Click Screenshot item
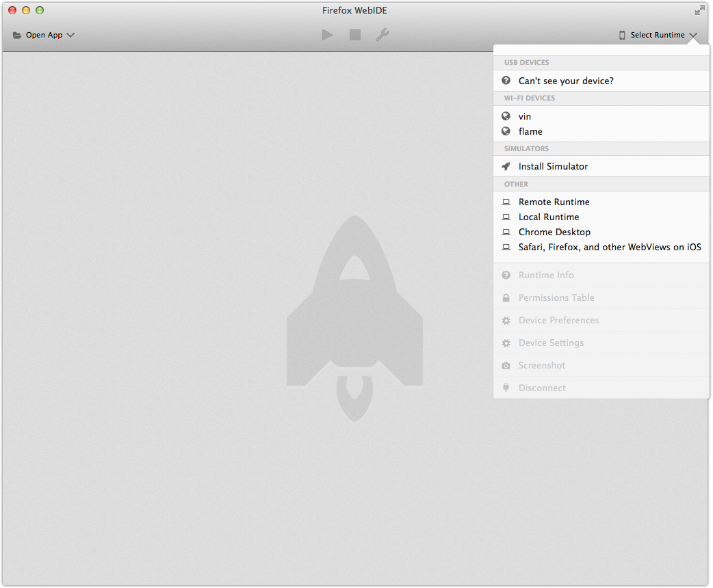The width and height of the screenshot is (713, 588). (x=601, y=365)
